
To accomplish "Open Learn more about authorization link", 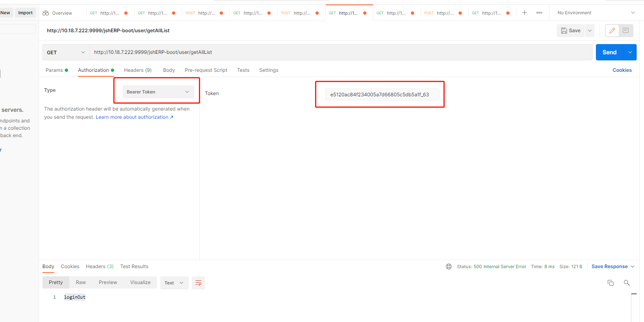I will (135, 117).
